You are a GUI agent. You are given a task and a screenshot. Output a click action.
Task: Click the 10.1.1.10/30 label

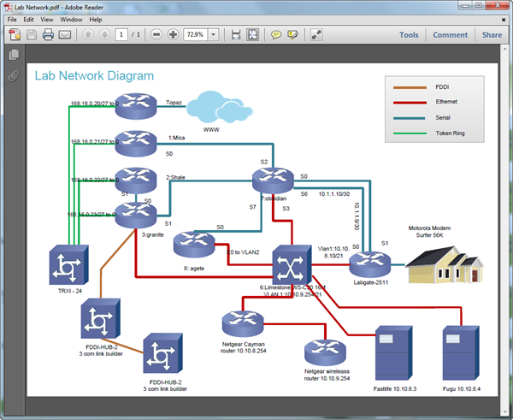[334, 194]
